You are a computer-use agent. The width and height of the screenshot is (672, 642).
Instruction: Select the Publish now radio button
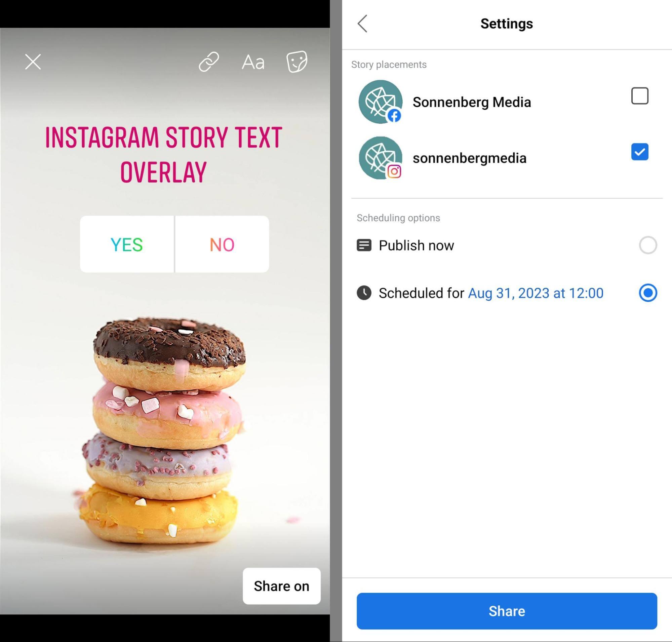[x=647, y=244]
